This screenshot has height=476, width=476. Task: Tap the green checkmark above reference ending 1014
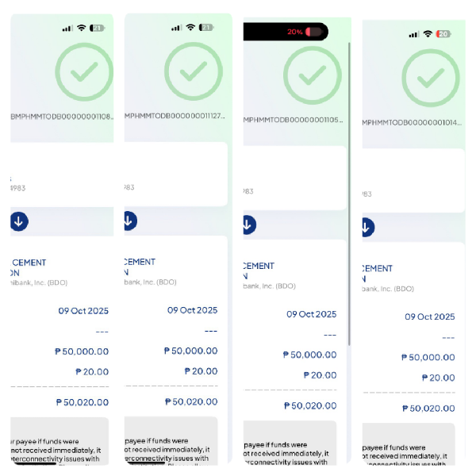tap(431, 79)
